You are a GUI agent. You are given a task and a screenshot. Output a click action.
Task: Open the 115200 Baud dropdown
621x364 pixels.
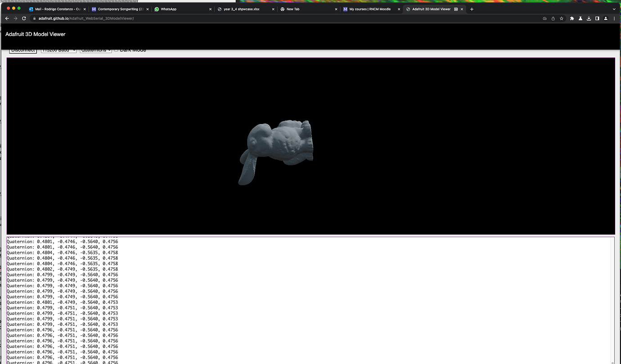58,50
